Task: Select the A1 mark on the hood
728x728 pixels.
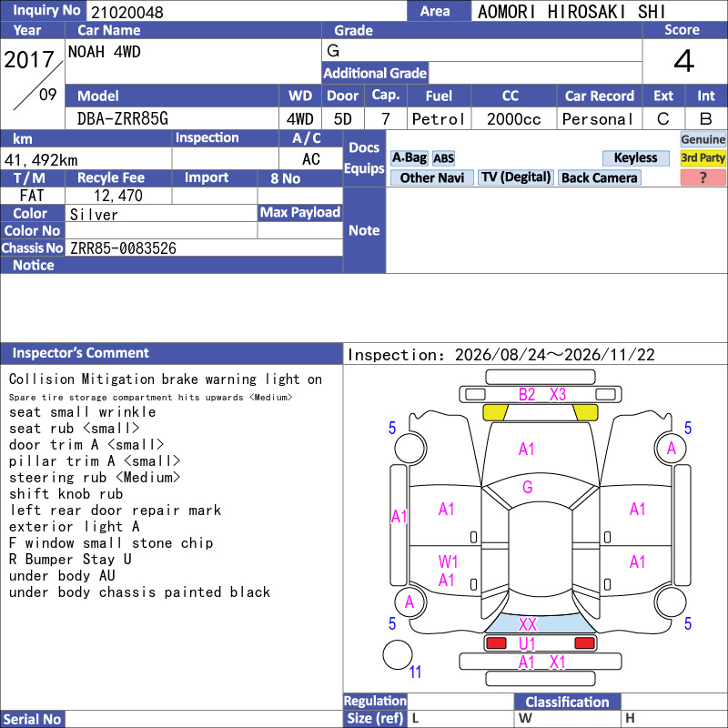Action: (x=527, y=449)
